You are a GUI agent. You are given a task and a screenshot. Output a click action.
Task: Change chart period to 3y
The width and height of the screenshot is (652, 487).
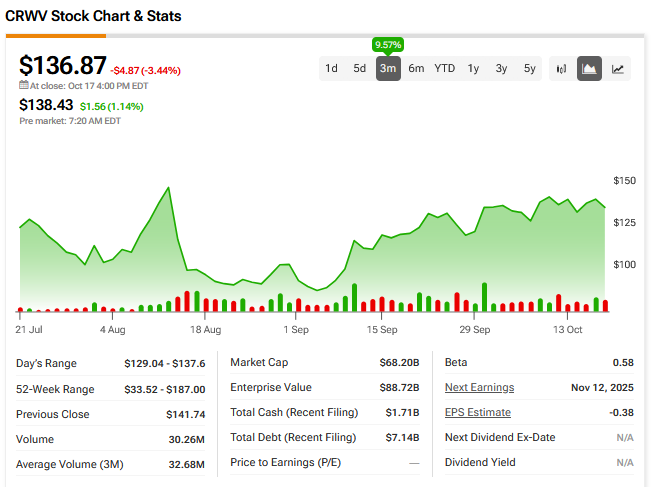(x=501, y=69)
